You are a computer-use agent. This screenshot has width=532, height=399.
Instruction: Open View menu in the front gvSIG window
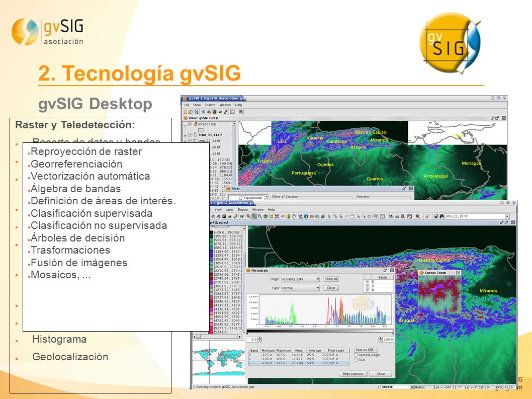coord(218,209)
